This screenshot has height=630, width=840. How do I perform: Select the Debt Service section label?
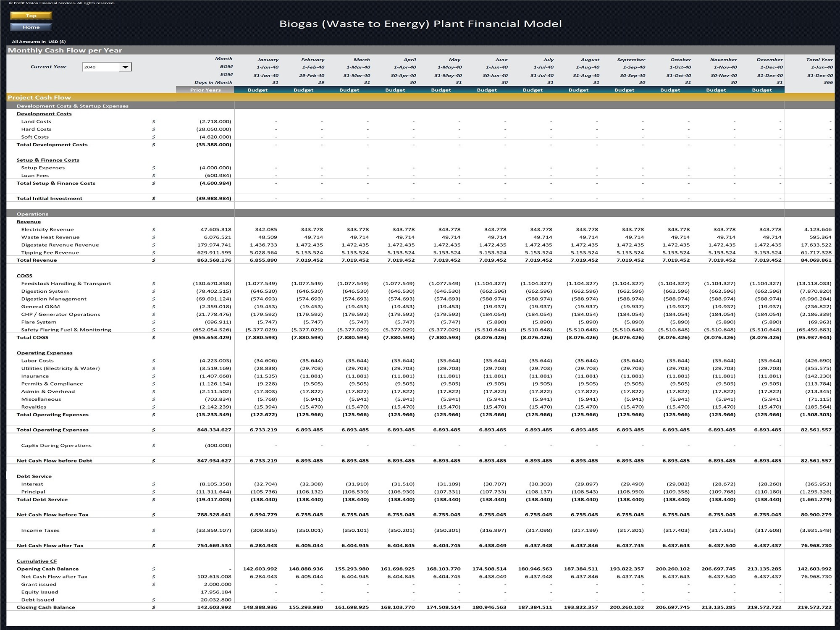[x=33, y=476]
